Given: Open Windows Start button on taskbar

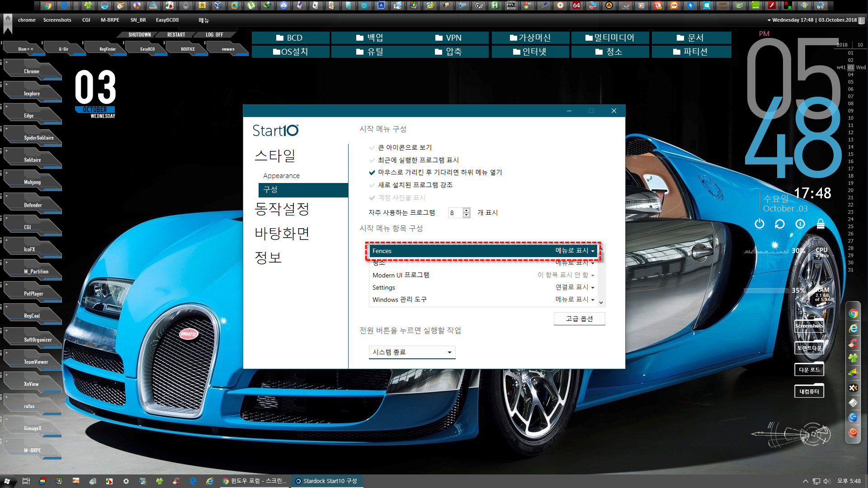Looking at the screenshot, I should point(7,481).
